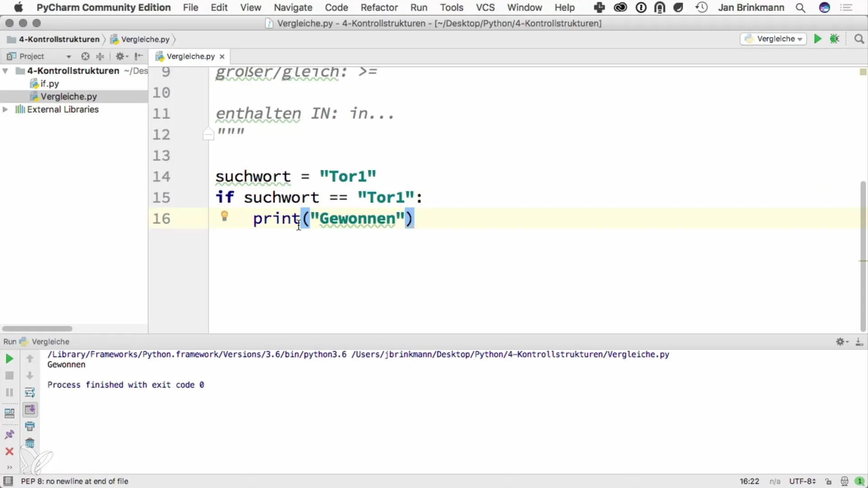Viewport: 868px width, 488px height.
Task: Open the File menu
Action: click(x=190, y=8)
